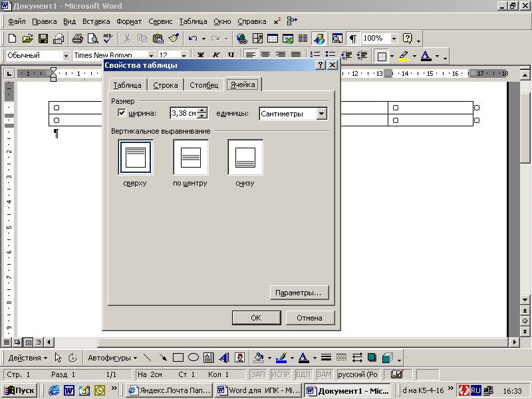
Task: Enable bulleted list formatting
Action: 331,55
